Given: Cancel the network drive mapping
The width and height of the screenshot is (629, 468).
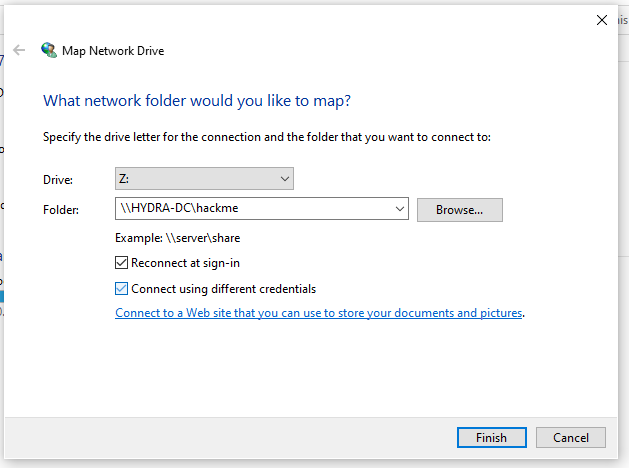Looking at the screenshot, I should 571,437.
